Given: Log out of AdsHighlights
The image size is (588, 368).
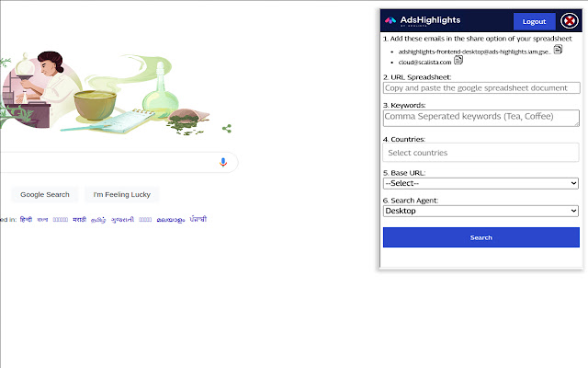Looking at the screenshot, I should tap(535, 21).
